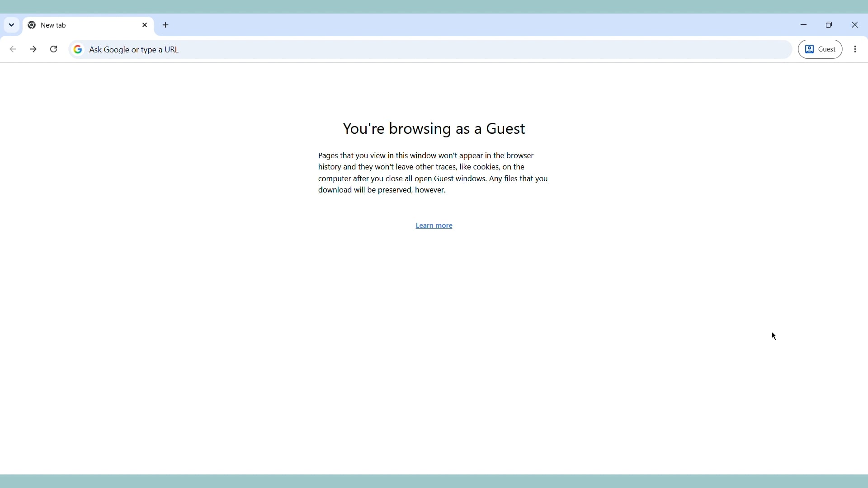Go forward to the next page
Viewport: 868px width, 488px height.
pyautogui.click(x=33, y=49)
